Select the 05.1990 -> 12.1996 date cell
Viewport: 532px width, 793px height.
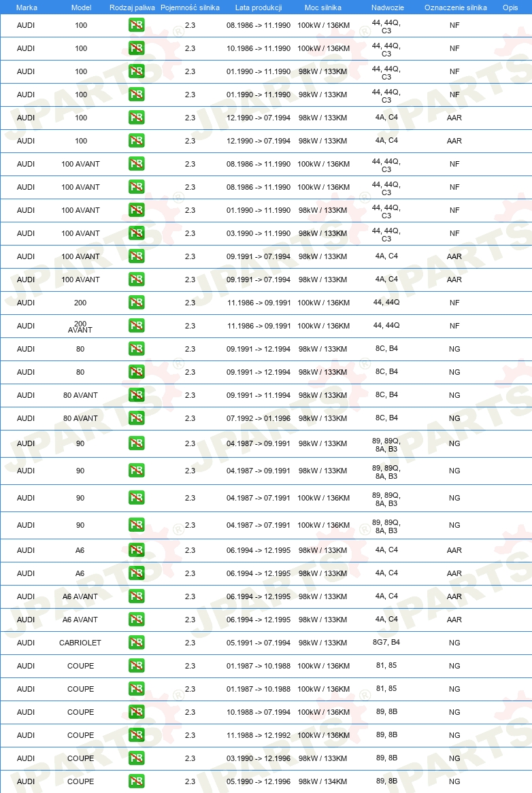259,781
